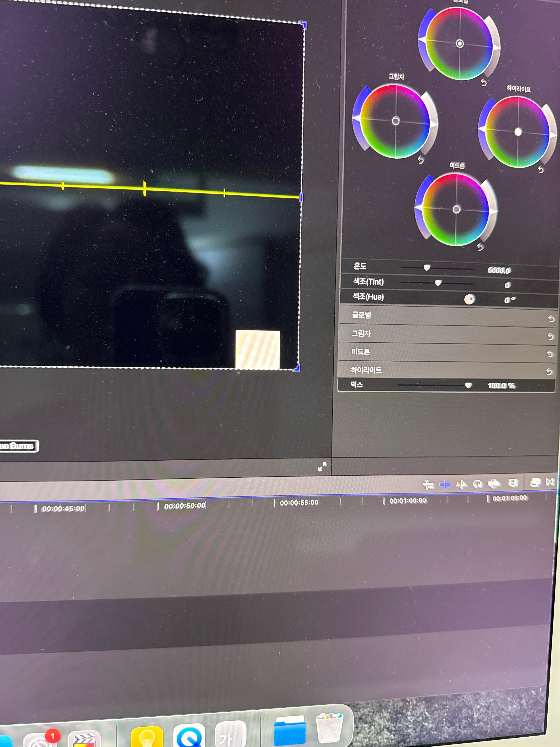The width and height of the screenshot is (560, 747).
Task: Click the 온도 temperature slider handle
Action: pyautogui.click(x=427, y=268)
